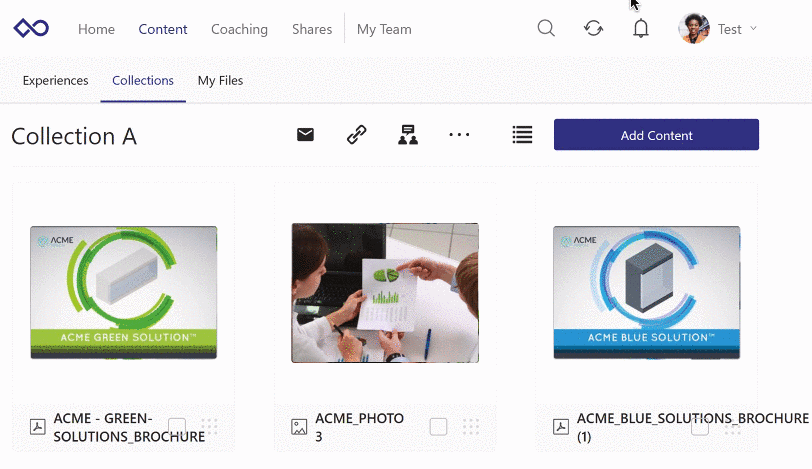The height and width of the screenshot is (469, 812).
Task: Click ACME_BLUE_SOLUTIONS_BROCHURE (1) file name
Action: click(x=692, y=428)
